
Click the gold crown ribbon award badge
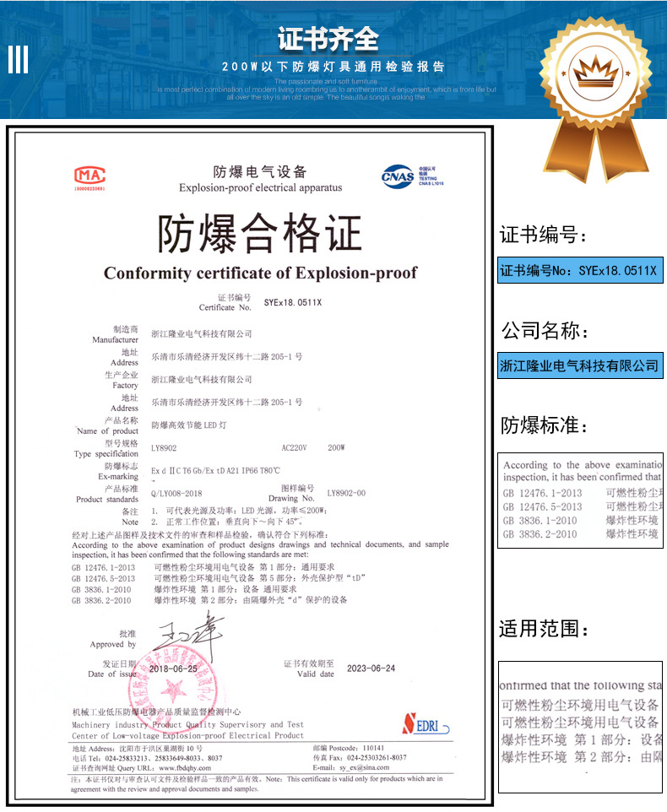point(596,99)
